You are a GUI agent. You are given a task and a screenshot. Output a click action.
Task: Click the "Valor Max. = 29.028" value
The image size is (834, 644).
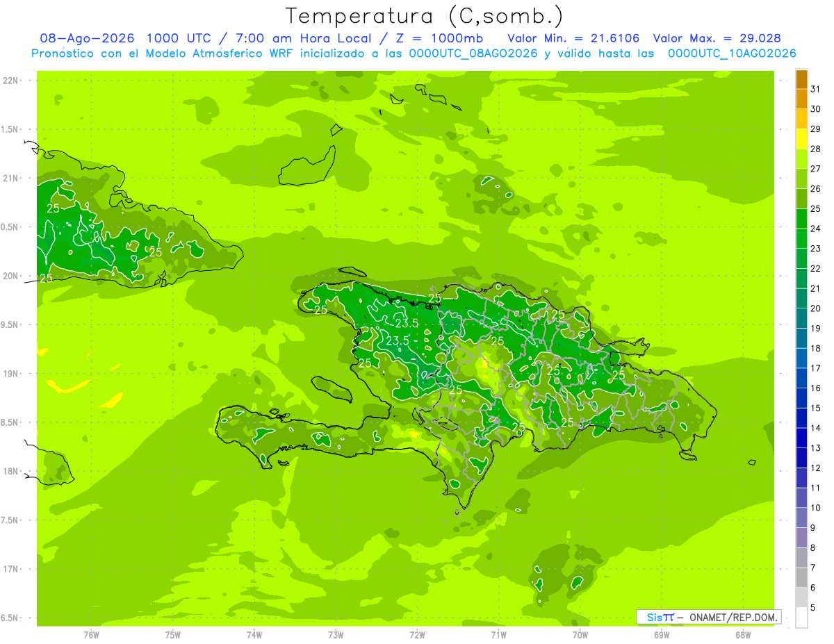[x=717, y=38]
